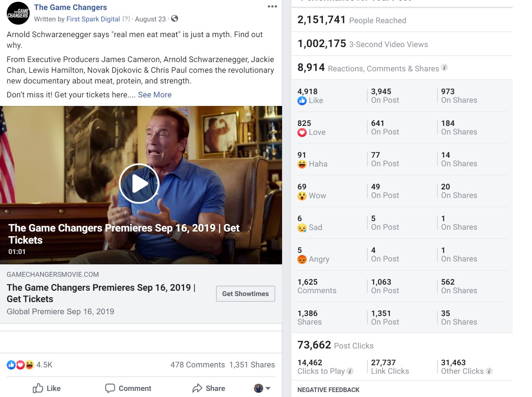Open info icon beside Reactions, Comments & Shares

(x=445, y=67)
